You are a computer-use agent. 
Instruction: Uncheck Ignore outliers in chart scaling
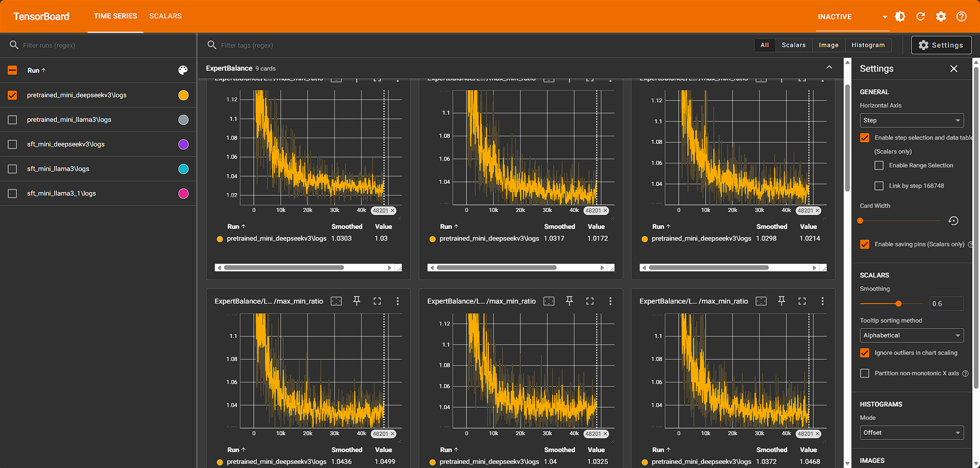(865, 353)
